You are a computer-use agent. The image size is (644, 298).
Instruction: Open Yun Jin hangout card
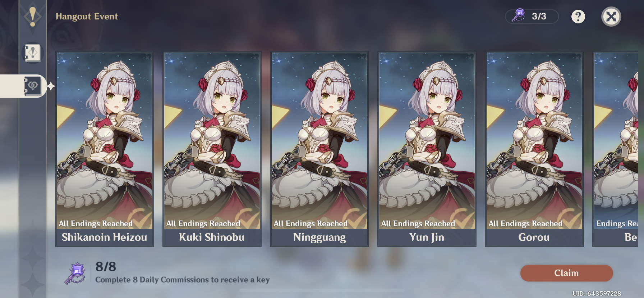[427, 149]
